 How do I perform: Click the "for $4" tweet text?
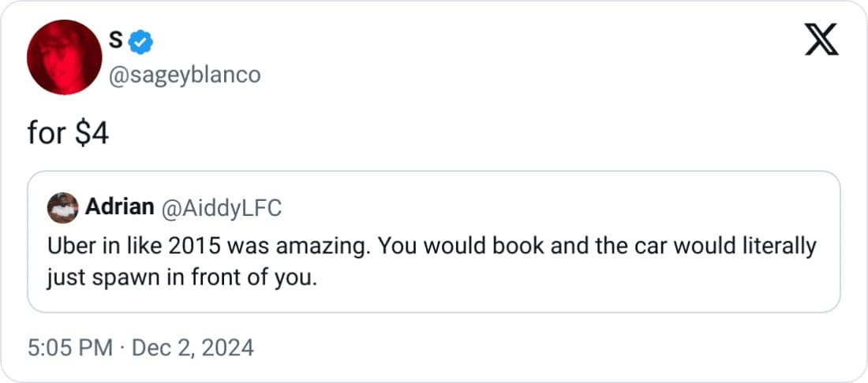(68, 134)
